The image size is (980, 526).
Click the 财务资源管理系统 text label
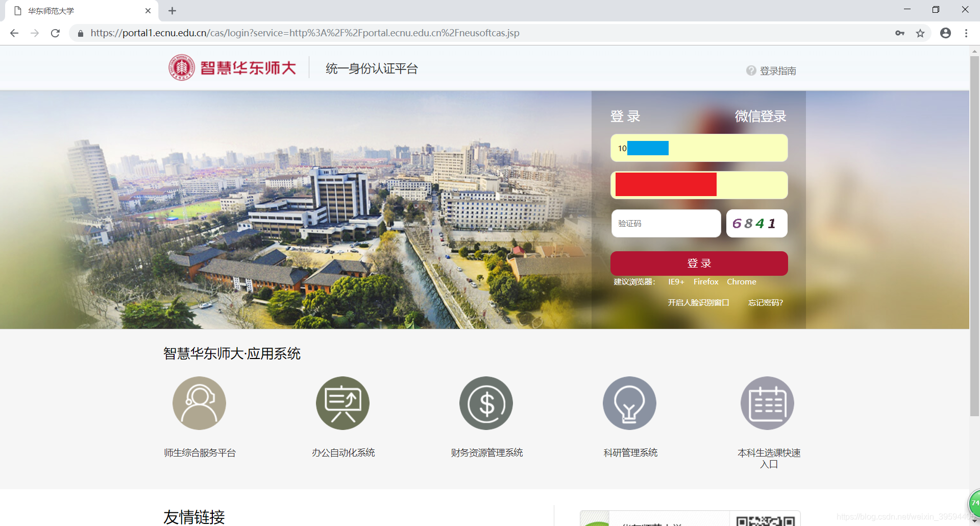coord(486,453)
